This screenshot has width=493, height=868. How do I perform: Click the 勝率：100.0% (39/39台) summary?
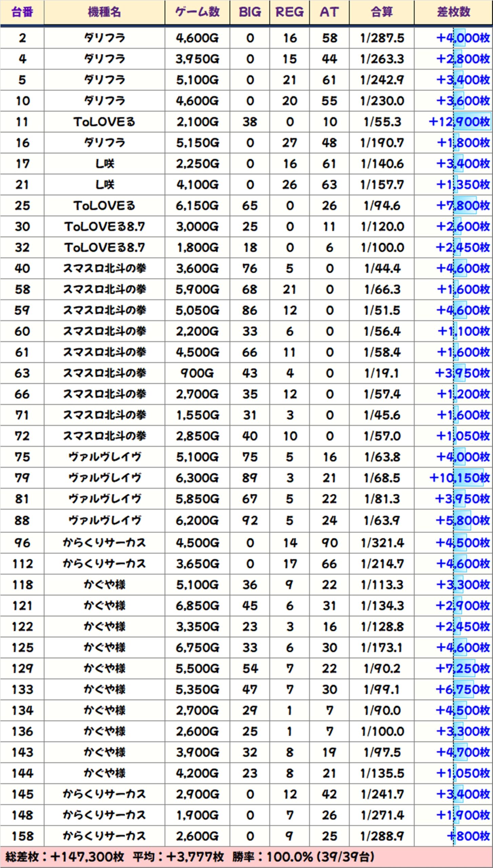303,857
